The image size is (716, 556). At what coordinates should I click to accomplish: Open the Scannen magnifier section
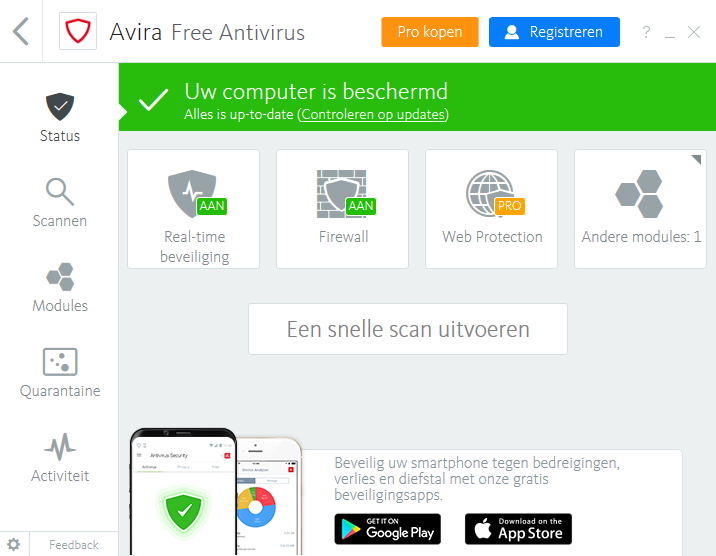pos(60,203)
